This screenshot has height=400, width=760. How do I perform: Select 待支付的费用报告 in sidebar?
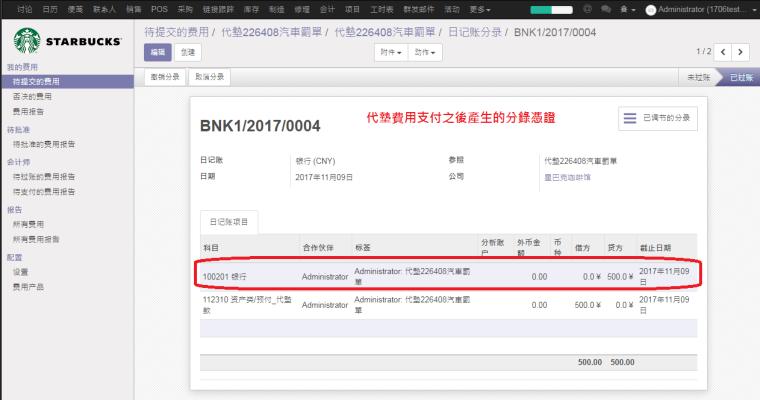pos(44,192)
